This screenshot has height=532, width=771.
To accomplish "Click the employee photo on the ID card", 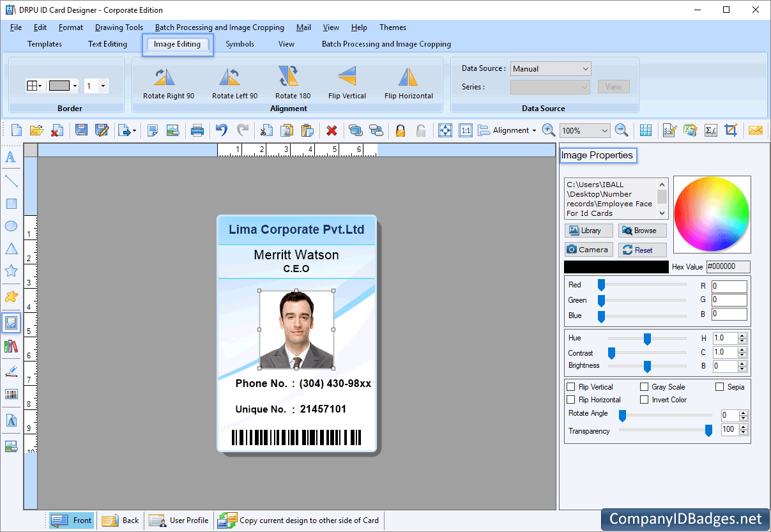I will click(296, 328).
